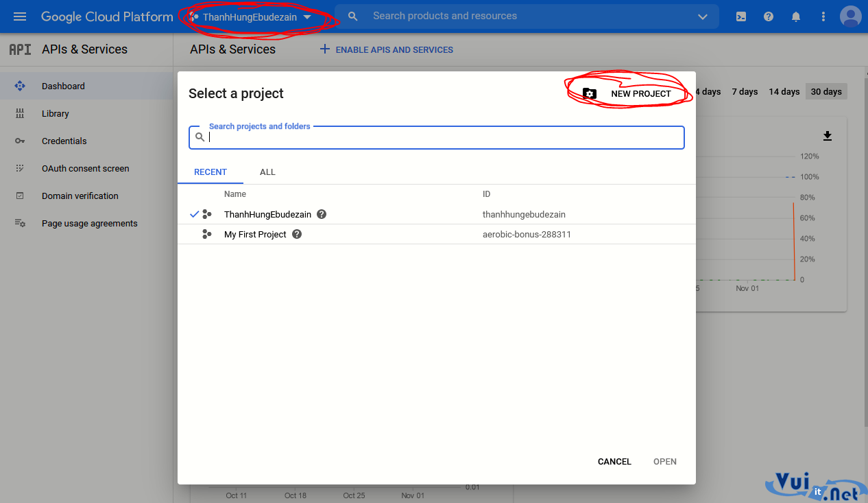Click the OAuth consent screen icon
Viewport: 868px width, 503px height.
[x=20, y=168]
